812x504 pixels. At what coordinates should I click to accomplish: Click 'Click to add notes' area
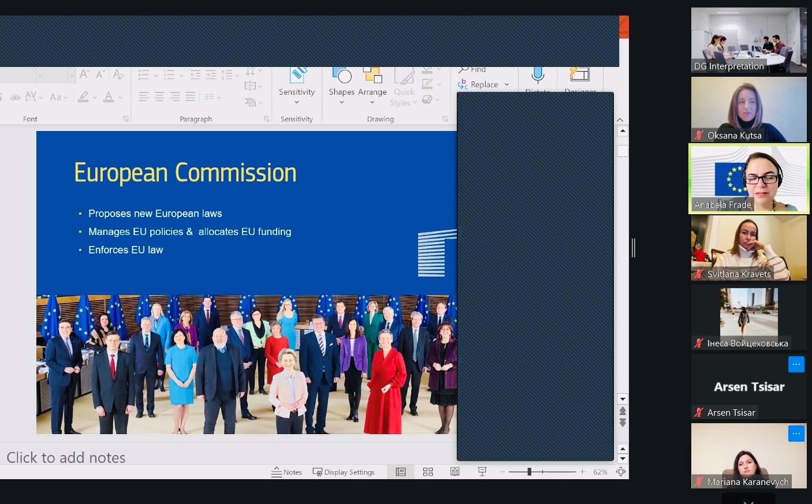click(x=66, y=457)
